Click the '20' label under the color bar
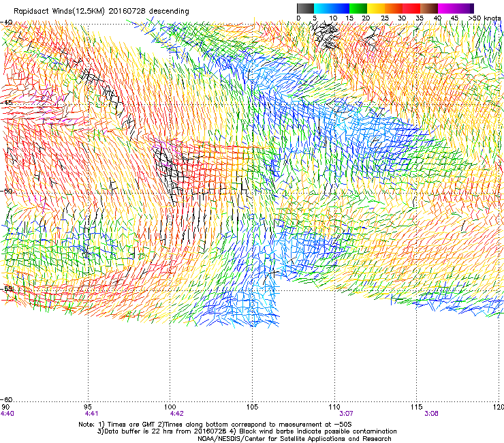Screen dimensions: 504x443 366,18
